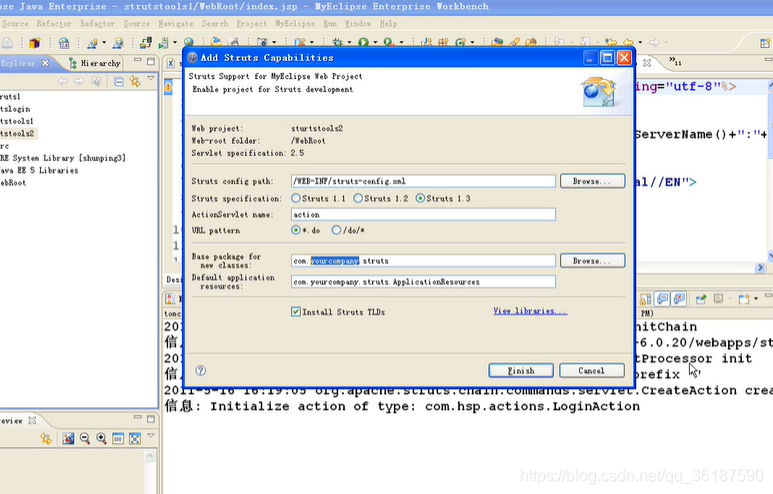Click the Open Perspective icon at toolbar end

pyautogui.click(x=765, y=43)
